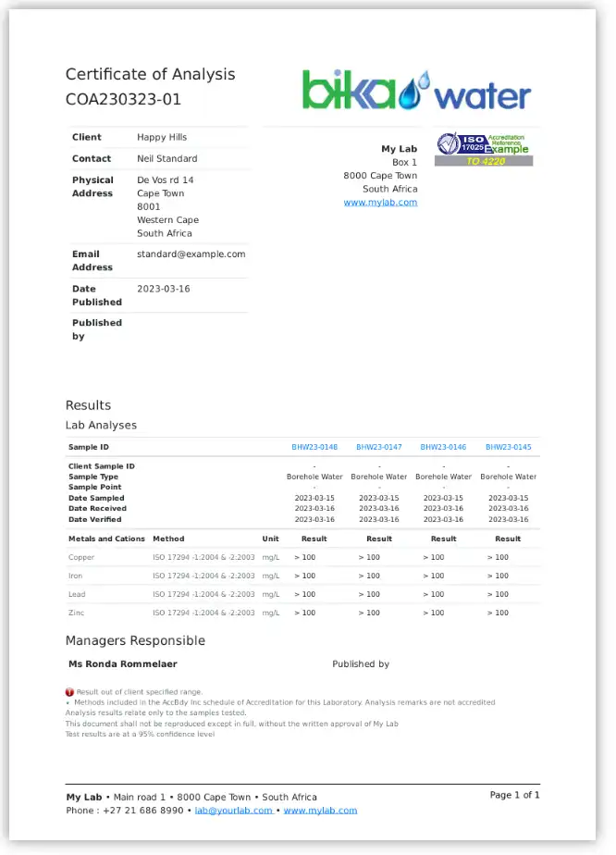Screen dimensions: 616x855
Task: Select certificate number COA230323-01
Action: click(123, 99)
